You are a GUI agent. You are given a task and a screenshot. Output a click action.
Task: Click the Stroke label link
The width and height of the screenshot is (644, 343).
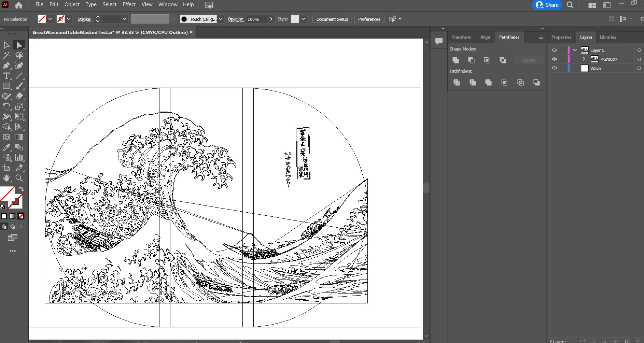click(x=85, y=19)
